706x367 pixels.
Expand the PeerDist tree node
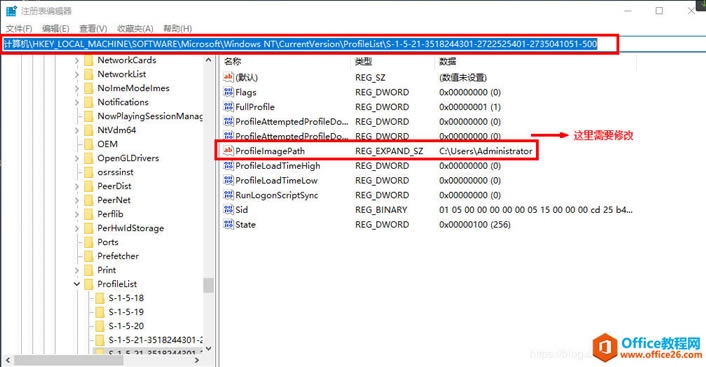pos(77,186)
